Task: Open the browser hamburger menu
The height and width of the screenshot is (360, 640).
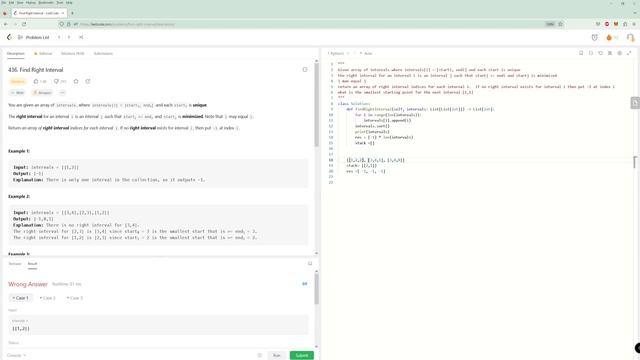Action: (634, 24)
